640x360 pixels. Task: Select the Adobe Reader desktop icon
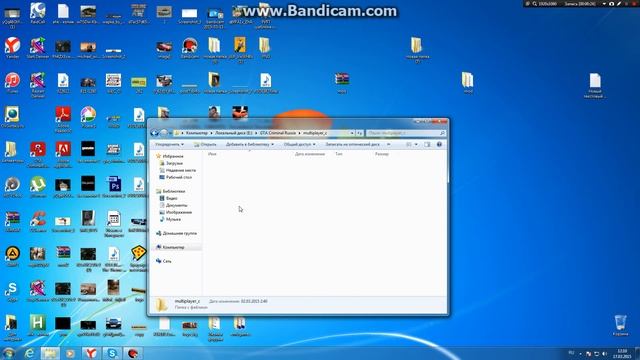(x=63, y=120)
